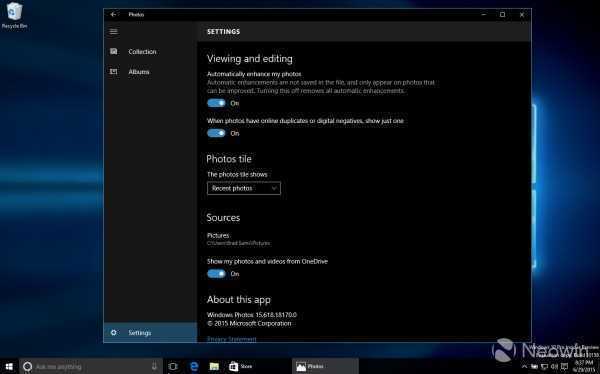Select the Settings label in sidebar
This screenshot has height=374, width=600.
[140, 333]
